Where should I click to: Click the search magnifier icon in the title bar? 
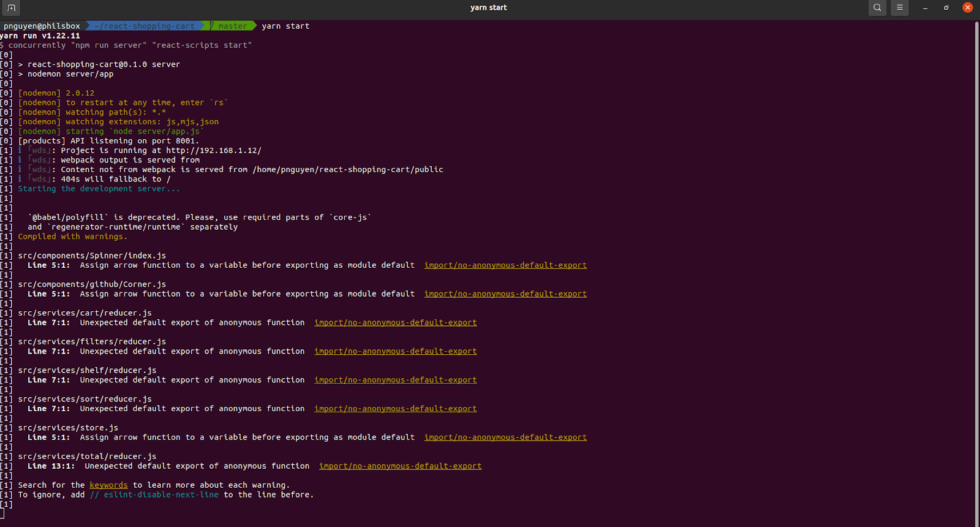tap(877, 8)
